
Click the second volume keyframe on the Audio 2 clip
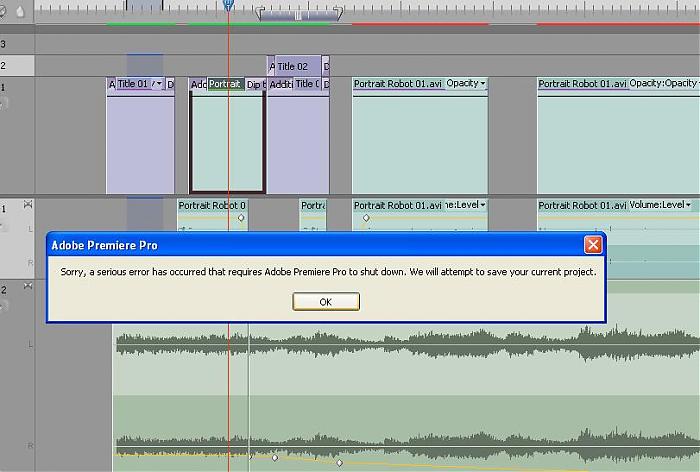pos(340,463)
